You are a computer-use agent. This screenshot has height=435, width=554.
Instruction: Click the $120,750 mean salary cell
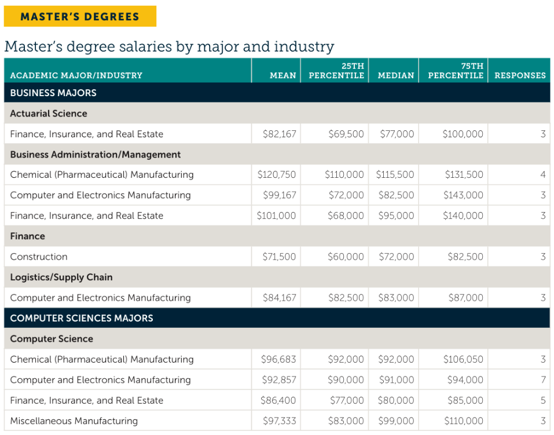[x=276, y=175]
